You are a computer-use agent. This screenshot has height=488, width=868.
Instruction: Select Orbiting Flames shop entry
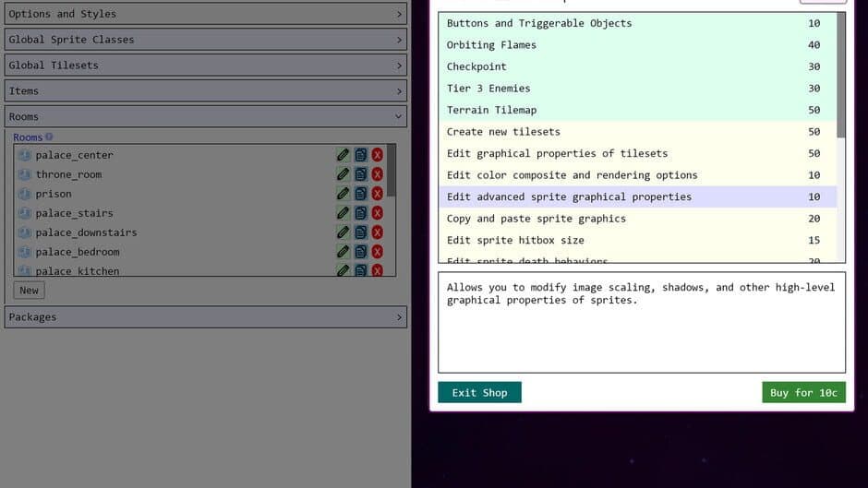click(x=637, y=45)
